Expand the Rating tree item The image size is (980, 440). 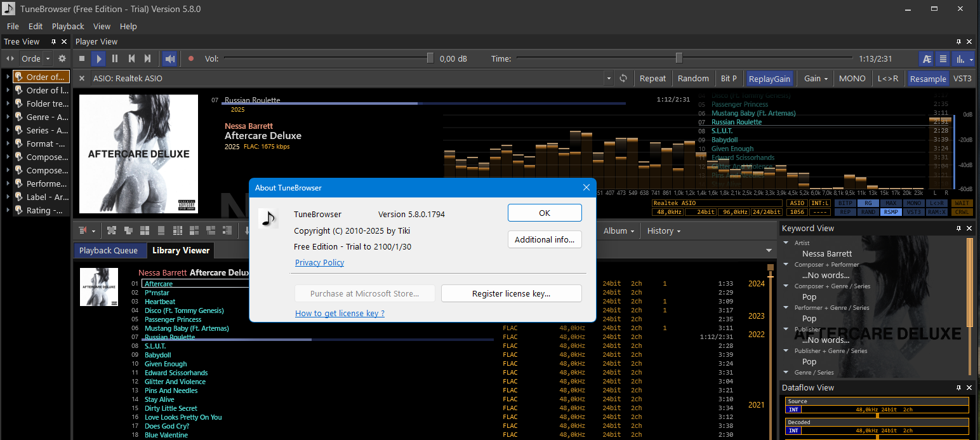coord(9,210)
